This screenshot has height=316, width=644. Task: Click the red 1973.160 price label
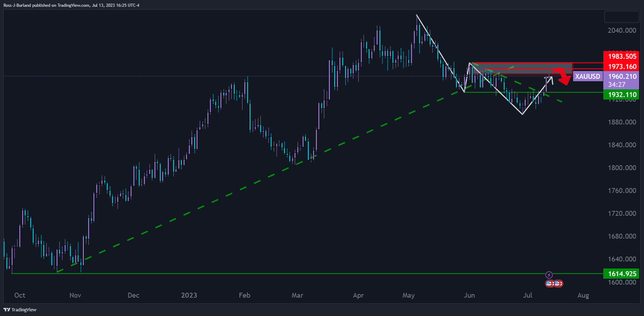click(x=621, y=66)
